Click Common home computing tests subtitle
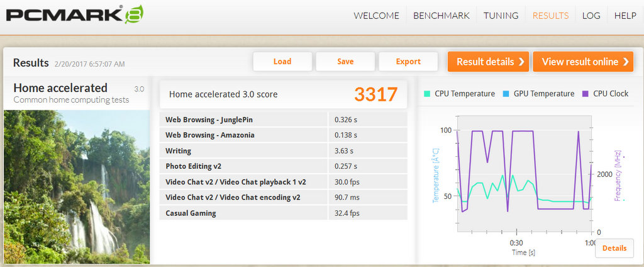This screenshot has height=267, width=644. click(71, 100)
